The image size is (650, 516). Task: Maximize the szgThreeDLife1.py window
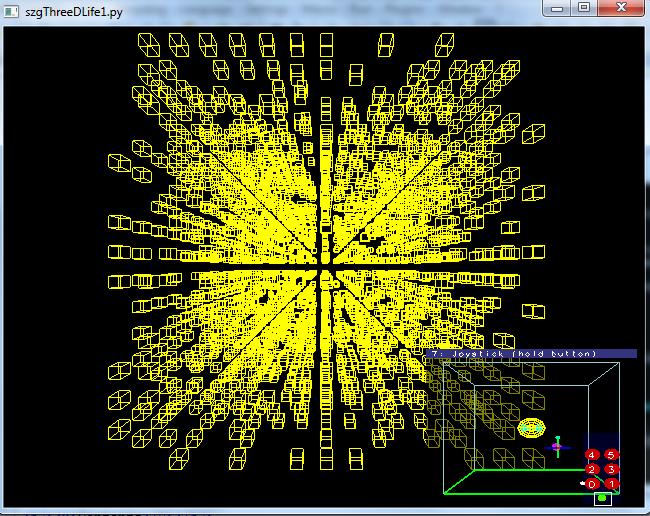pyautogui.click(x=584, y=7)
